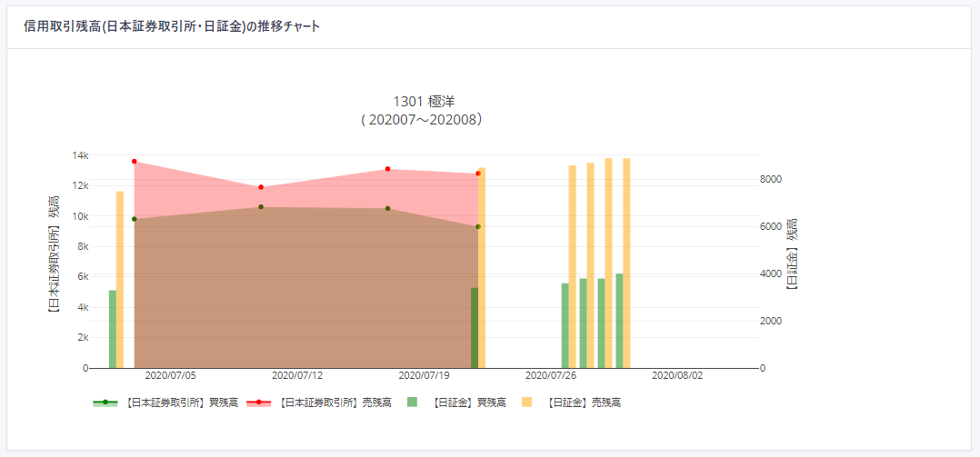Click the last red 売残高 data point

click(478, 174)
